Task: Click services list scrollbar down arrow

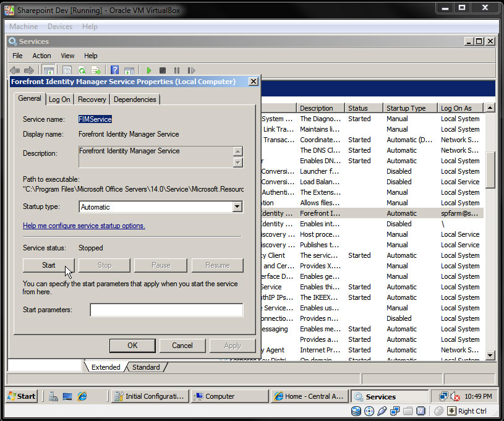Action: (490, 355)
